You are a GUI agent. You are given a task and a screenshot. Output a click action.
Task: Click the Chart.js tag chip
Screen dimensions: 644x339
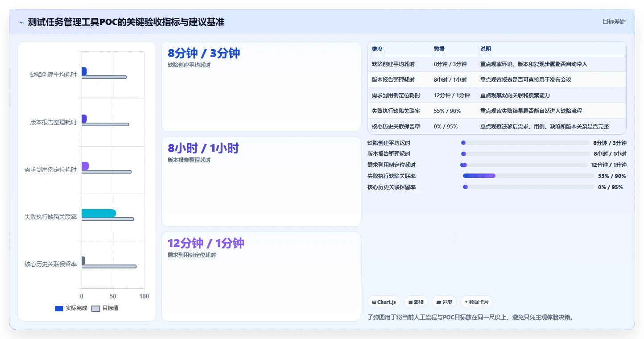[384, 302]
